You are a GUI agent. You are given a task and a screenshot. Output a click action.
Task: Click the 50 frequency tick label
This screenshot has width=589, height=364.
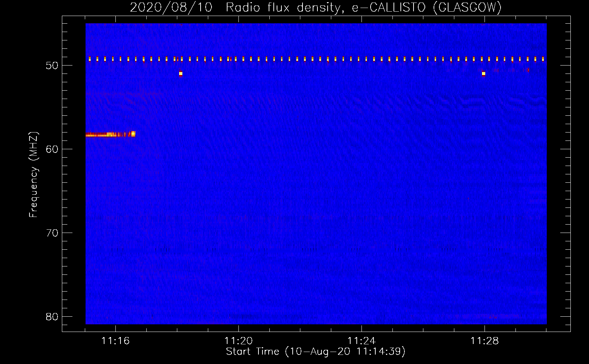(52, 66)
